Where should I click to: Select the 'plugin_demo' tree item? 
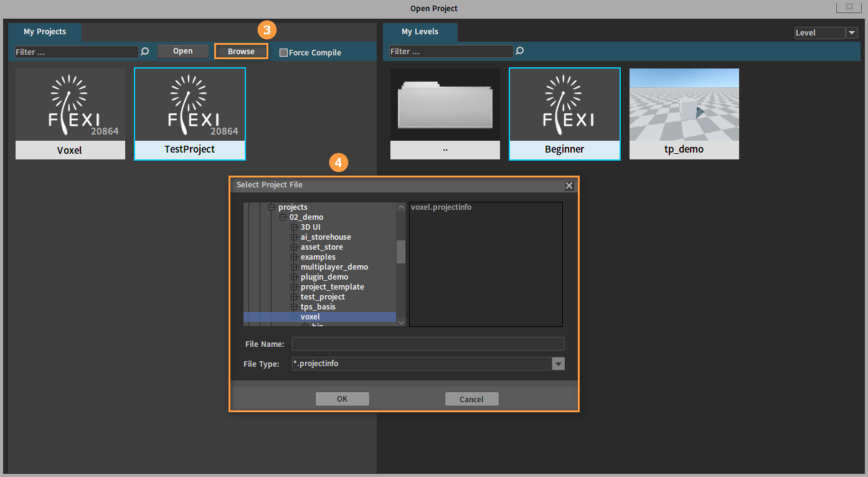pyautogui.click(x=324, y=277)
